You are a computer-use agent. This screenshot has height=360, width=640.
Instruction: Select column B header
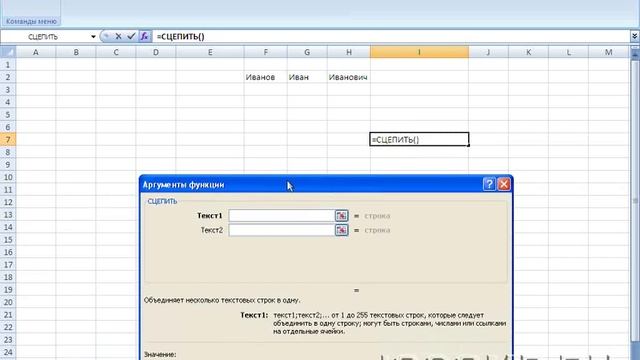click(x=76, y=52)
